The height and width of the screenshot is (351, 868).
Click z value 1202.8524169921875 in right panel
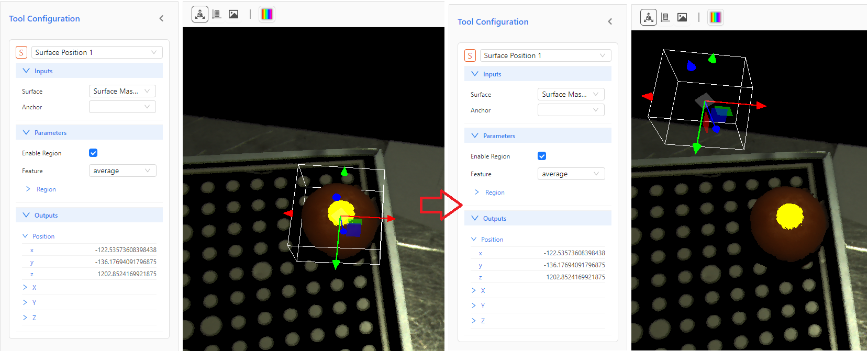pyautogui.click(x=576, y=277)
